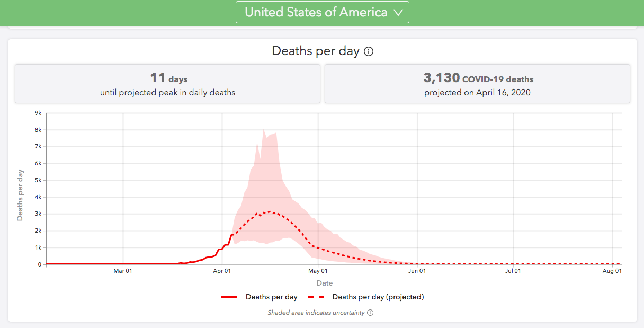
Task: Click the solid red line legend swatch
Action: coord(230,297)
